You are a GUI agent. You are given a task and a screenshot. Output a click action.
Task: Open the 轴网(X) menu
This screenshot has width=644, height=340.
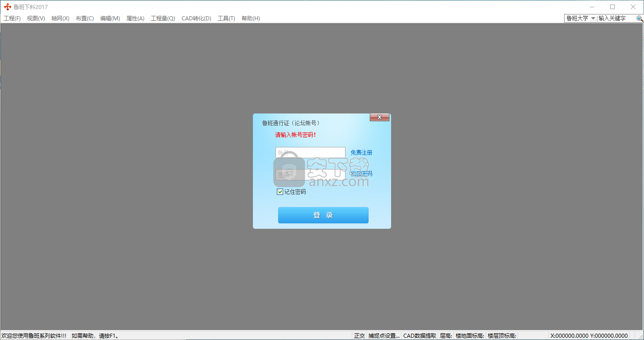pos(61,19)
